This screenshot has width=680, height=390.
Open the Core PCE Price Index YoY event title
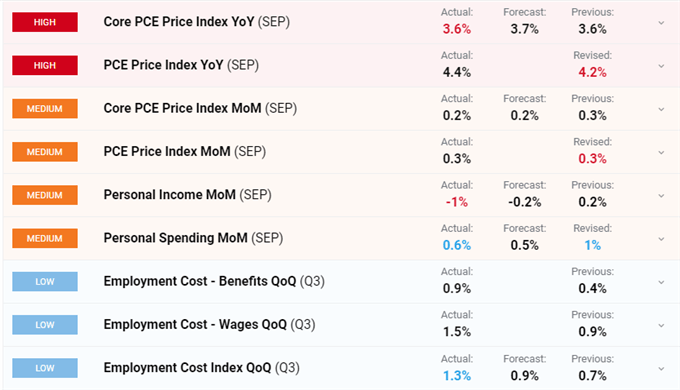click(196, 22)
